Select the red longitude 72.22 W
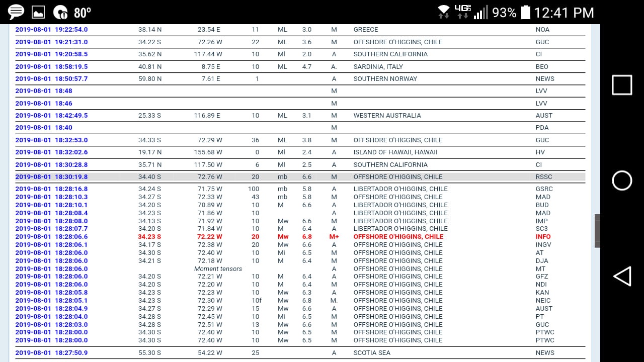Image resolution: width=644 pixels, height=362 pixels. (x=209, y=237)
